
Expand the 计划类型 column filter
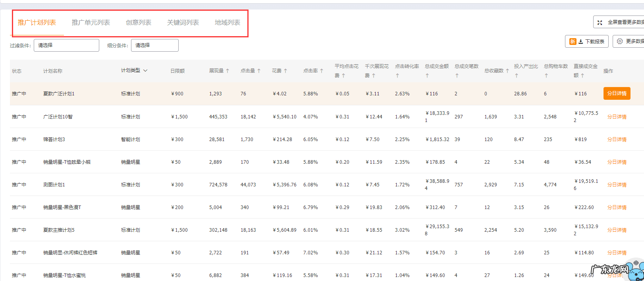click(145, 71)
